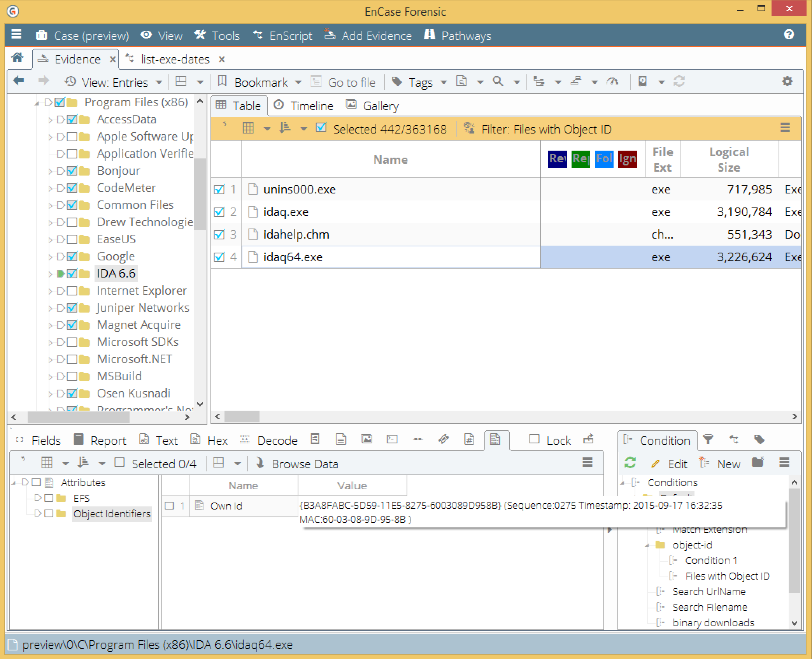This screenshot has height=659, width=812.
Task: Toggle checkbox for idaq64.exe row
Action: click(x=219, y=257)
